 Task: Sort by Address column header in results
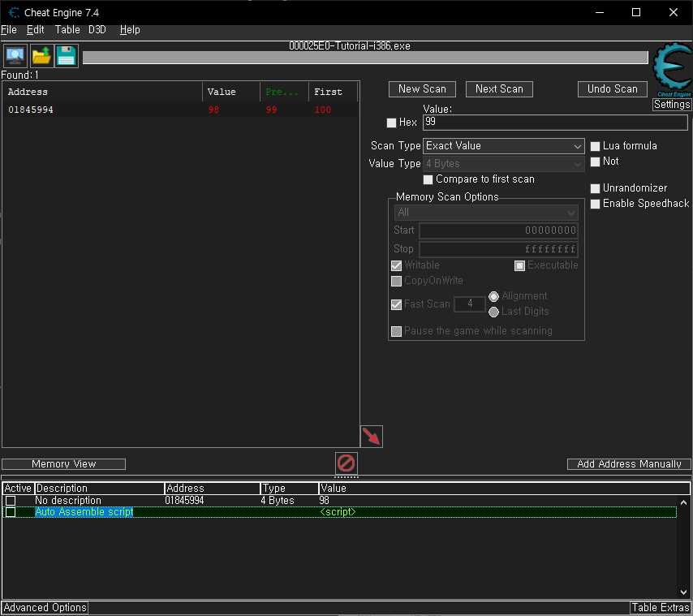102,92
